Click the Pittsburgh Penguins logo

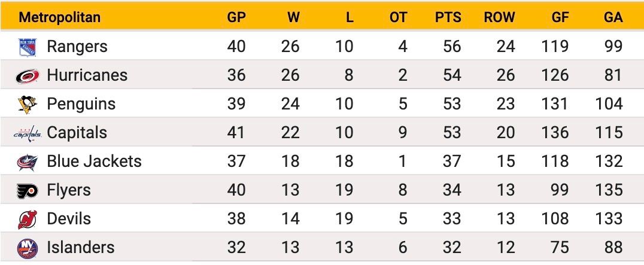(x=28, y=105)
